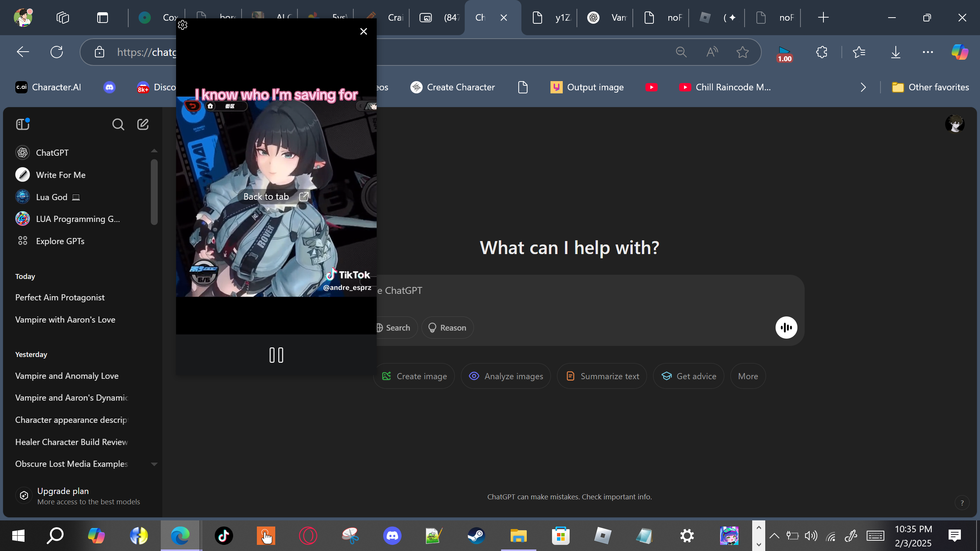The height and width of the screenshot is (551, 980).
Task: Start a new chat with compose icon
Action: 143,124
